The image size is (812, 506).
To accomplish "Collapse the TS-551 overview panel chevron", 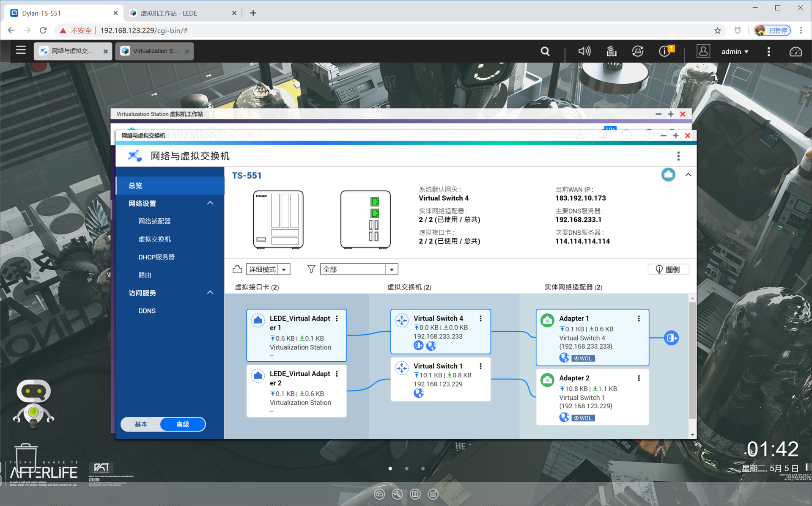I will (x=688, y=175).
